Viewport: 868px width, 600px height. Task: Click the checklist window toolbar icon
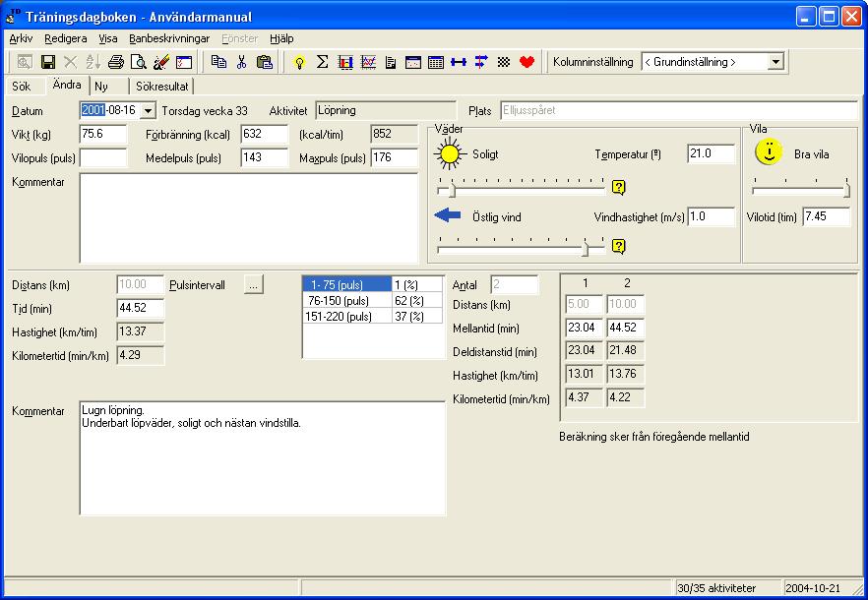184,62
